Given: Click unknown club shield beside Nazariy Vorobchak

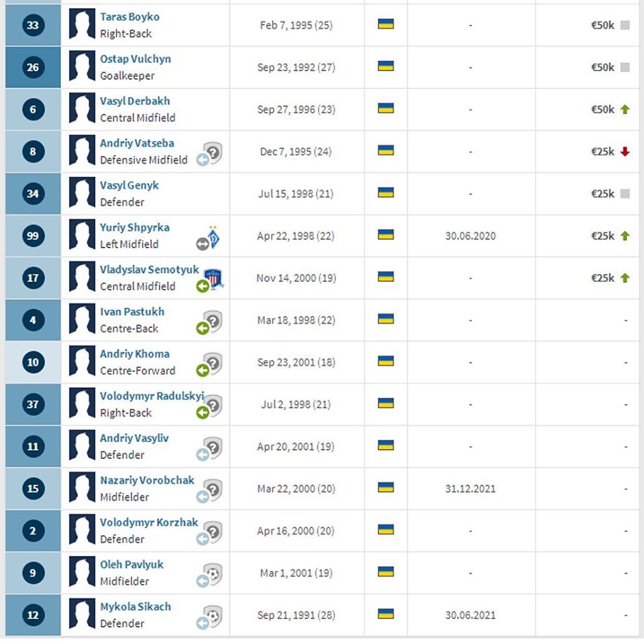Looking at the screenshot, I should 213,489.
